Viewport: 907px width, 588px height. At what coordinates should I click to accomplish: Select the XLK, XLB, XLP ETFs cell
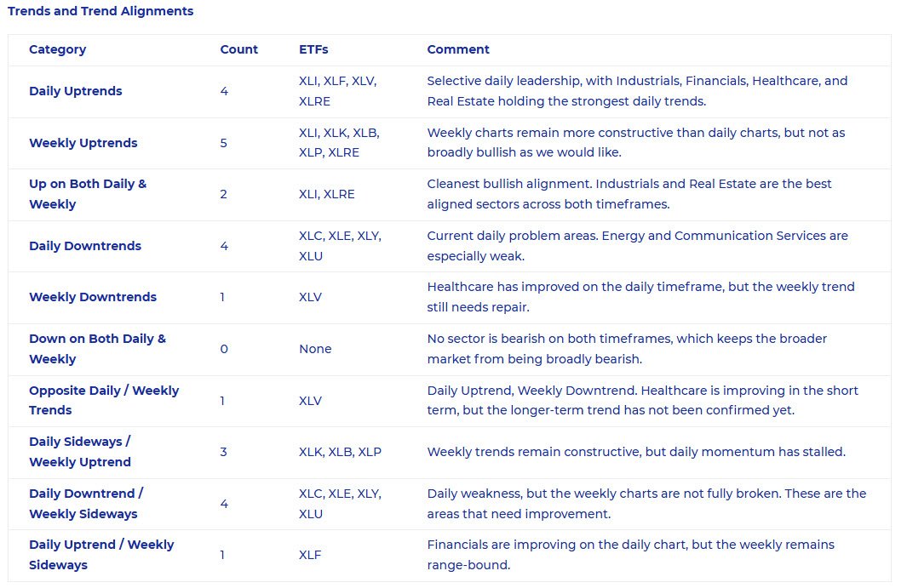click(x=340, y=452)
